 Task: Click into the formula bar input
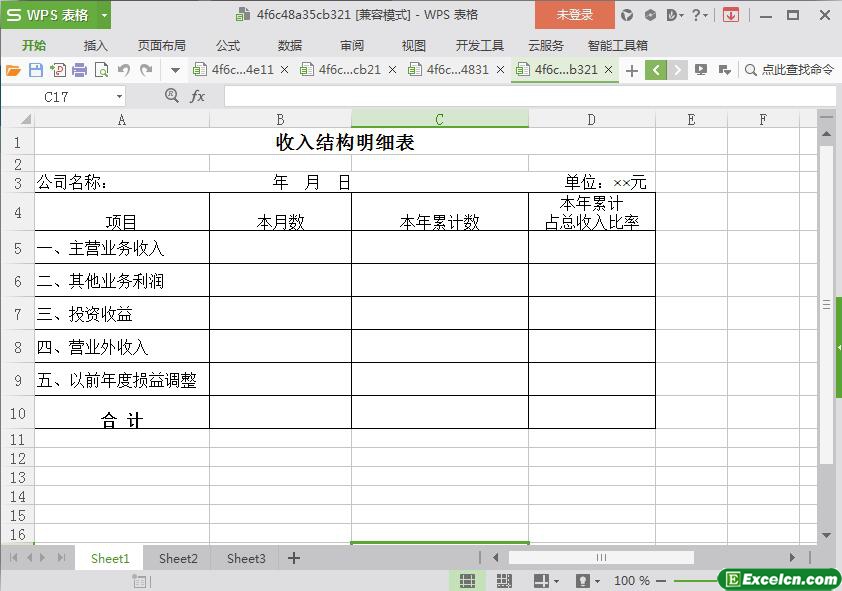point(529,97)
